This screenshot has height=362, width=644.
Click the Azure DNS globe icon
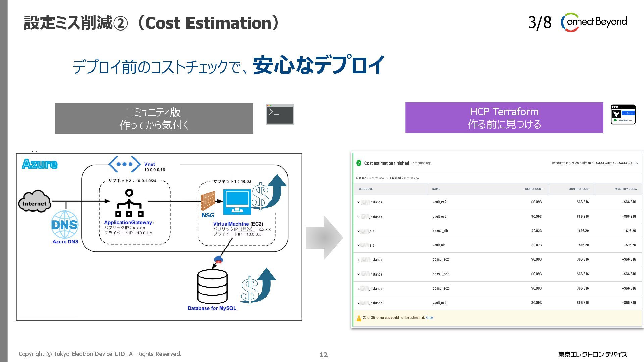pos(65,224)
